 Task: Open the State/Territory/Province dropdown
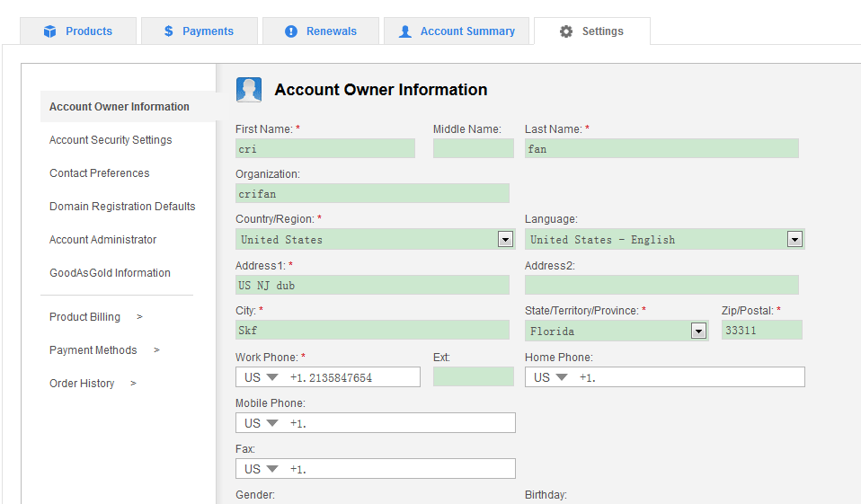click(699, 332)
